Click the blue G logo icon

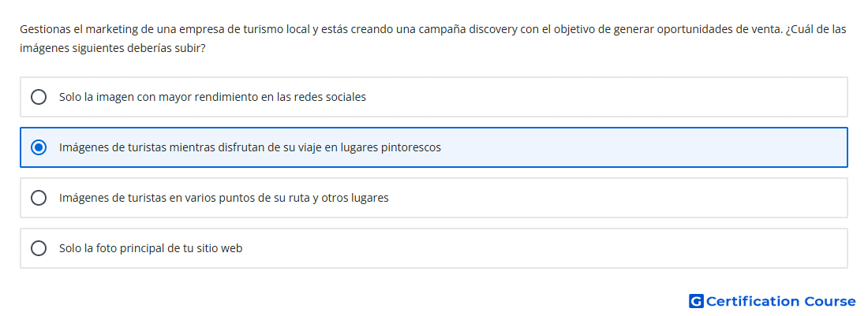[696, 301]
